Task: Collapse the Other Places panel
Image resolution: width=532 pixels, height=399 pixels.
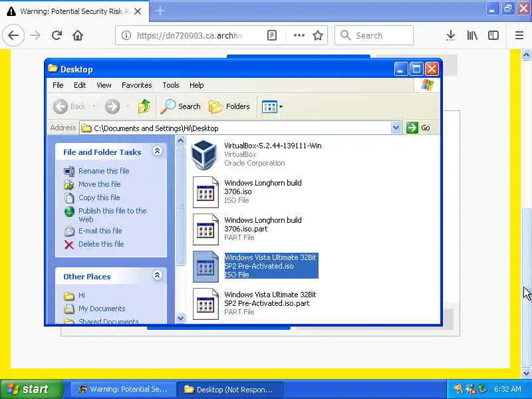Action: coord(157,275)
